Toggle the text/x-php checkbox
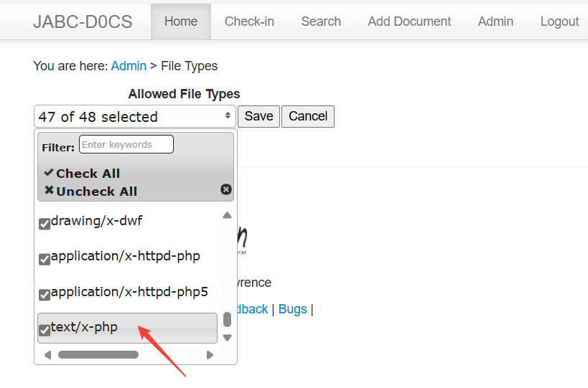 pos(45,331)
